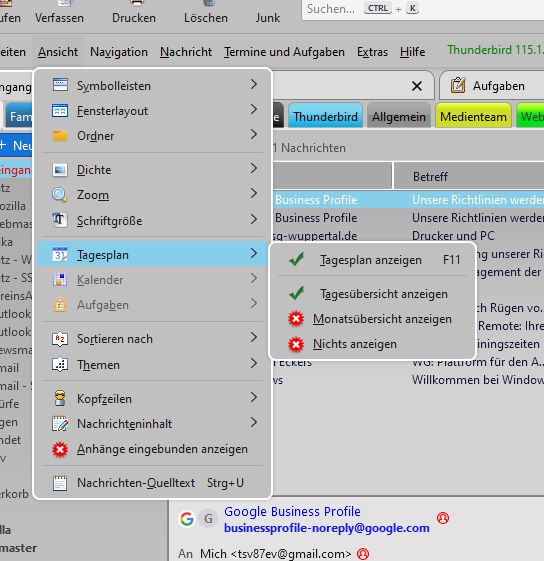
Task: Expand the Kopfzeilen submenu arrow
Action: pos(254,397)
